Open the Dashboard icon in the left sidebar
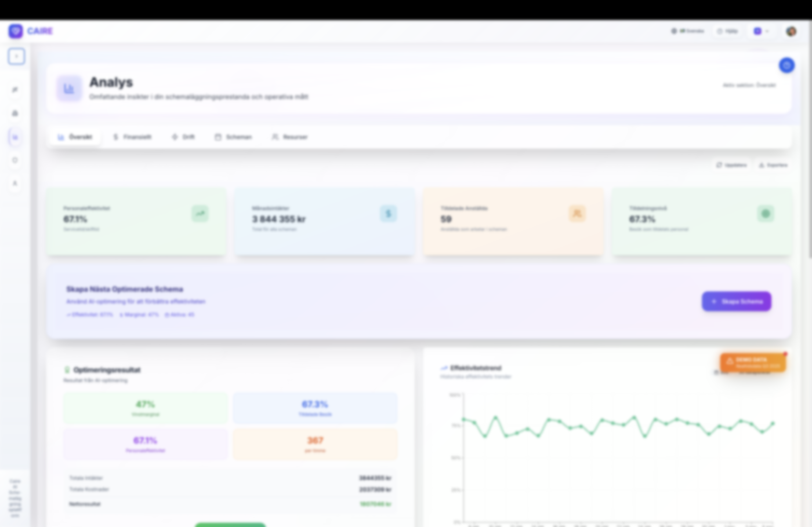 point(15,89)
